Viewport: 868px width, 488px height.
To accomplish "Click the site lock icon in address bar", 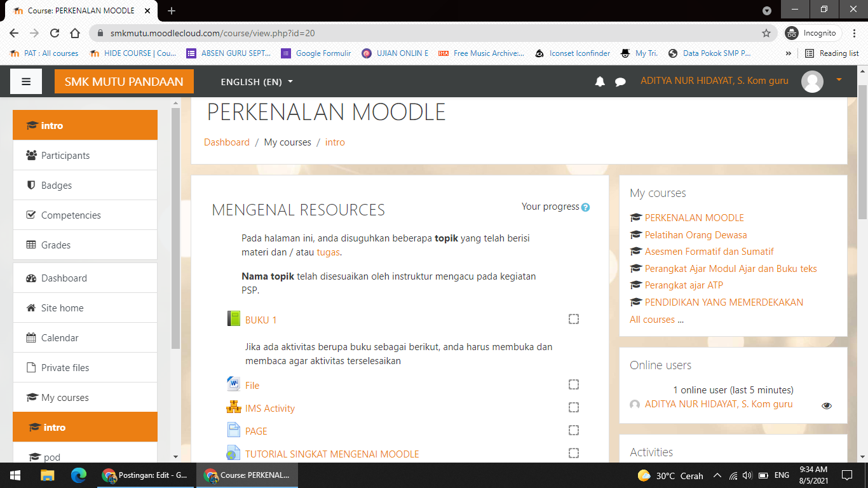I will 100,33.
